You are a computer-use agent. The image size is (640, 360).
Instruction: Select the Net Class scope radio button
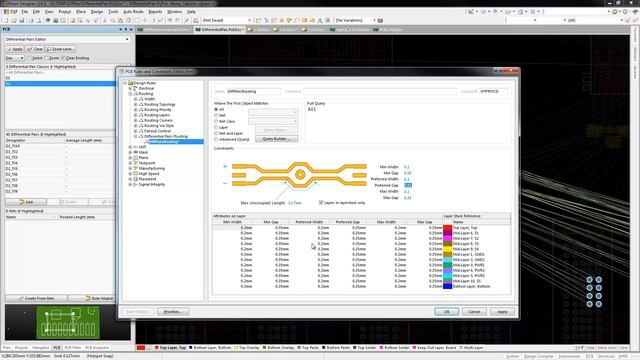216,121
